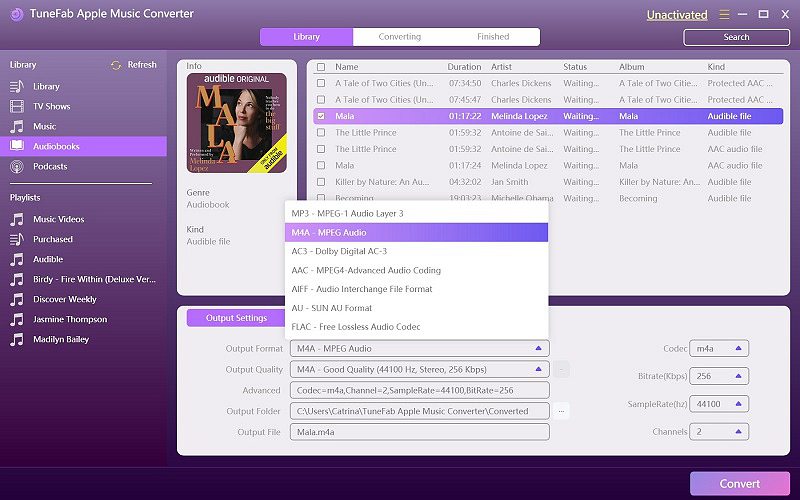Click the hamburger menu icon in title bar
800x500 pixels.
tap(724, 14)
